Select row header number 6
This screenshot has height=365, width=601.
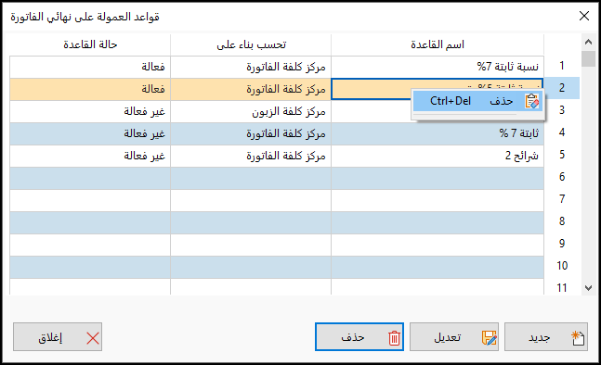[562, 177]
